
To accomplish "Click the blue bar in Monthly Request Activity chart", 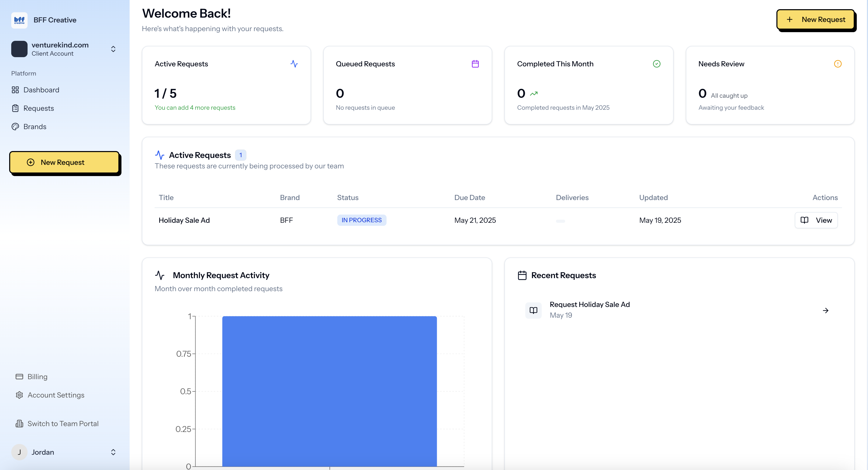I will (x=329, y=391).
